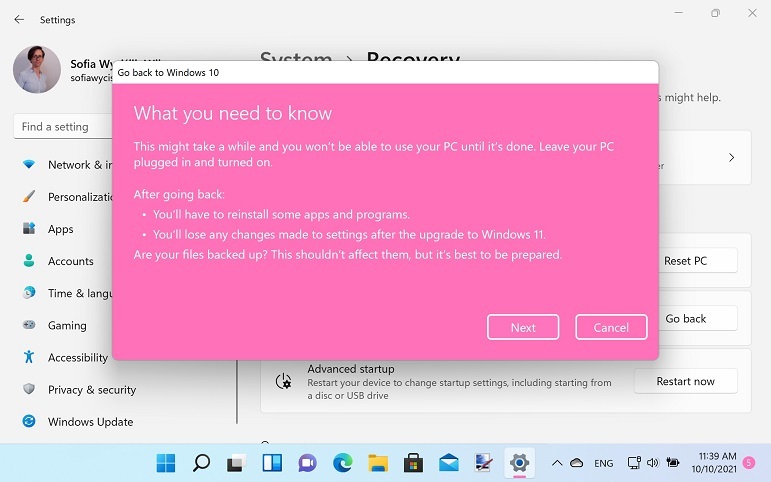Open Time & language globe icon
This screenshot has height=482, width=771.
coord(29,293)
